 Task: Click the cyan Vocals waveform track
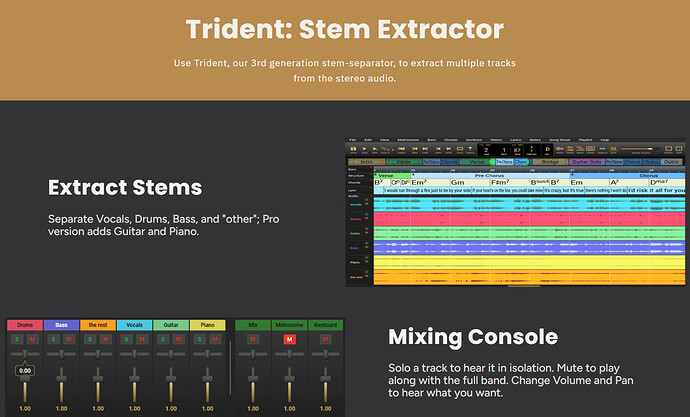click(x=529, y=204)
